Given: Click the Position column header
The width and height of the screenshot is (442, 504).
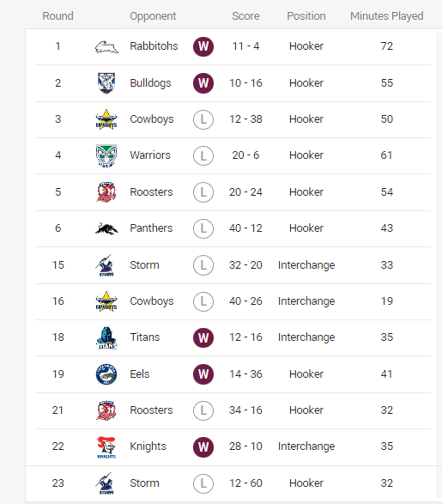Looking at the screenshot, I should point(306,16).
